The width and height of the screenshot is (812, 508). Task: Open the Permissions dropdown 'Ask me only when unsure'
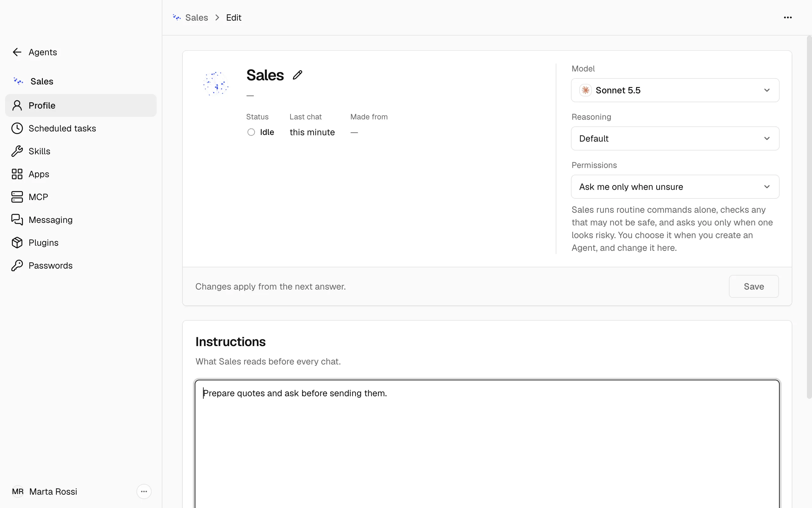click(675, 187)
